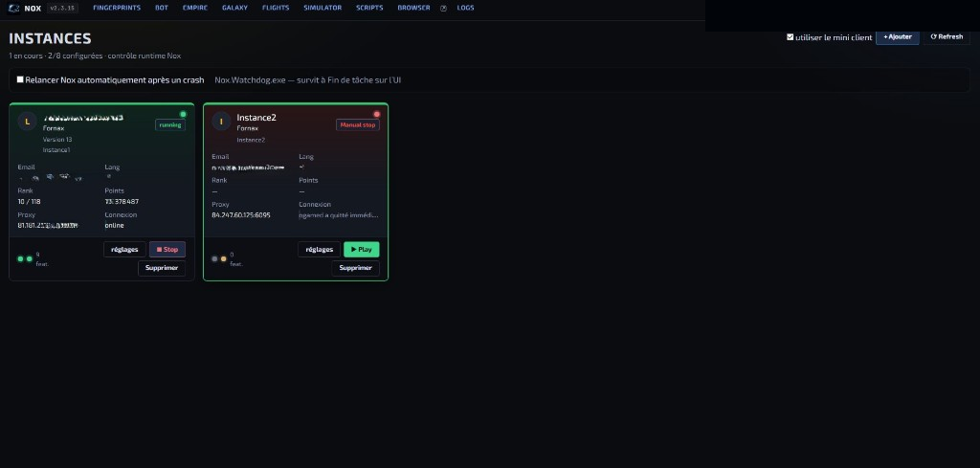
Task: Click the popout icon next to BROWSER
Action: (444, 8)
